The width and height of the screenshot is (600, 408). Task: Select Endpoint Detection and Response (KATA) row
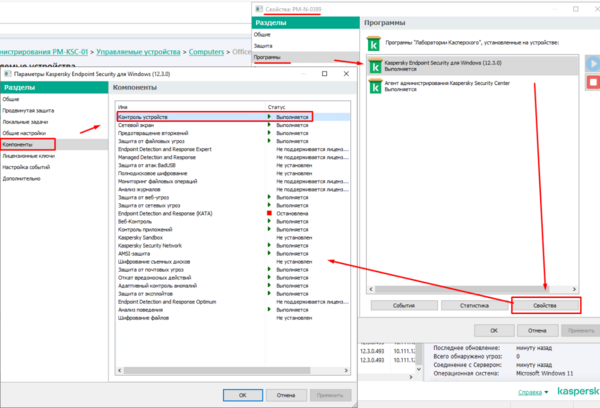tap(233, 214)
